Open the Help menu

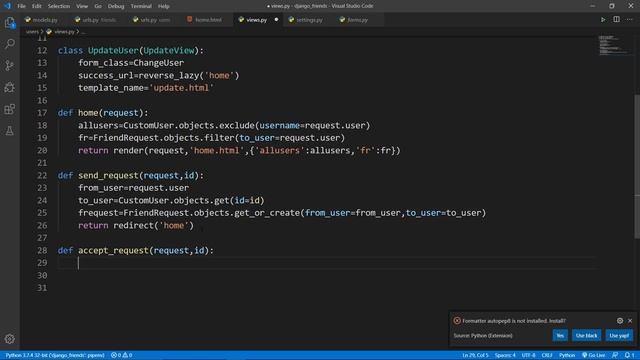164,6
